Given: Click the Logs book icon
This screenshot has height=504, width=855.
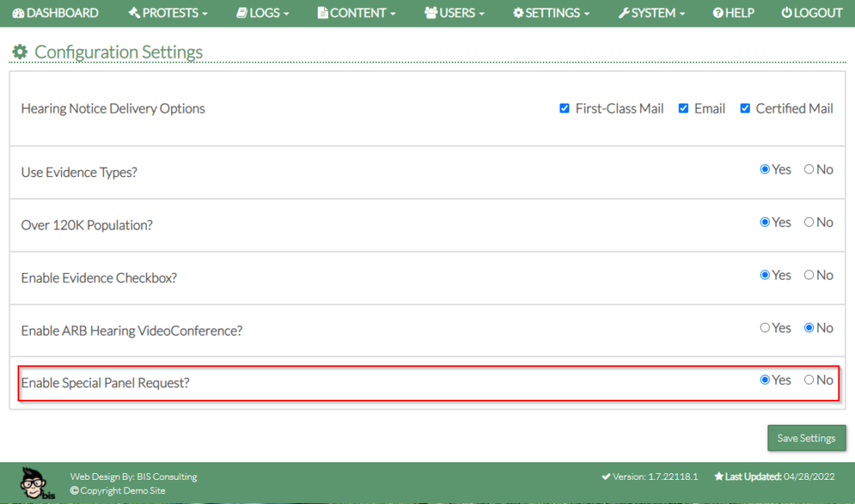Looking at the screenshot, I should [x=242, y=13].
